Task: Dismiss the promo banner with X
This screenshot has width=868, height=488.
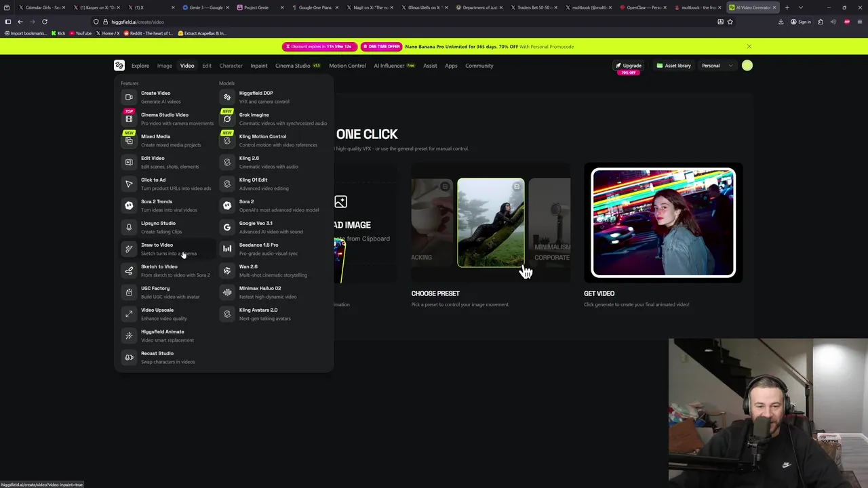Action: coord(749,47)
